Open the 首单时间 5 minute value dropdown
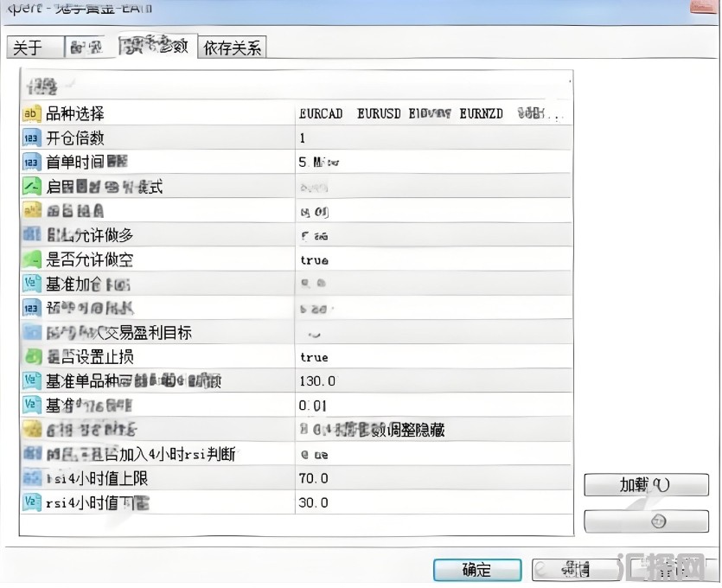The image size is (722, 588). pos(433,162)
